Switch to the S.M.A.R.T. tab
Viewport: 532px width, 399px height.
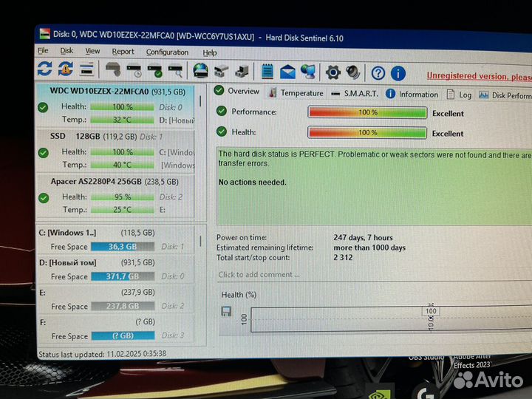point(354,94)
